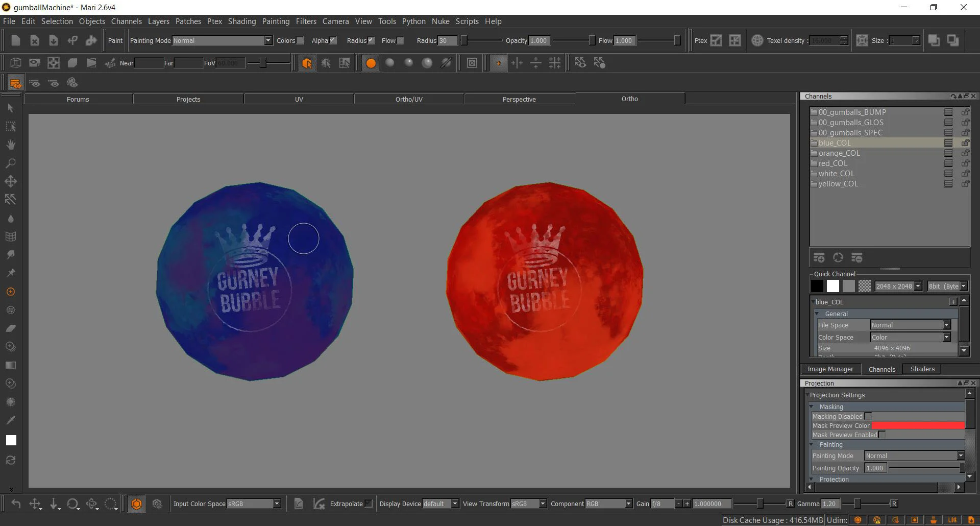980x526 pixels.
Task: Pick the eyedropper Color Picker tool
Action: click(x=10, y=420)
